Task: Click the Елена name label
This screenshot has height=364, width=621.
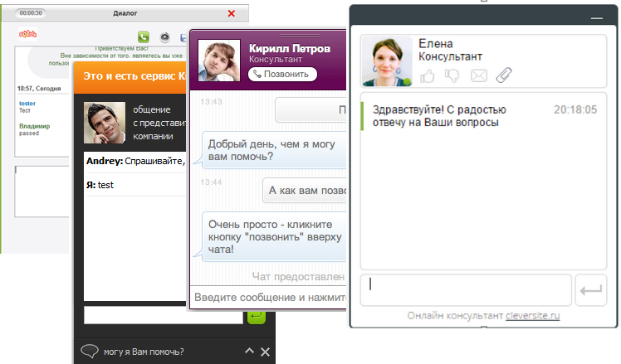Action: [436, 43]
